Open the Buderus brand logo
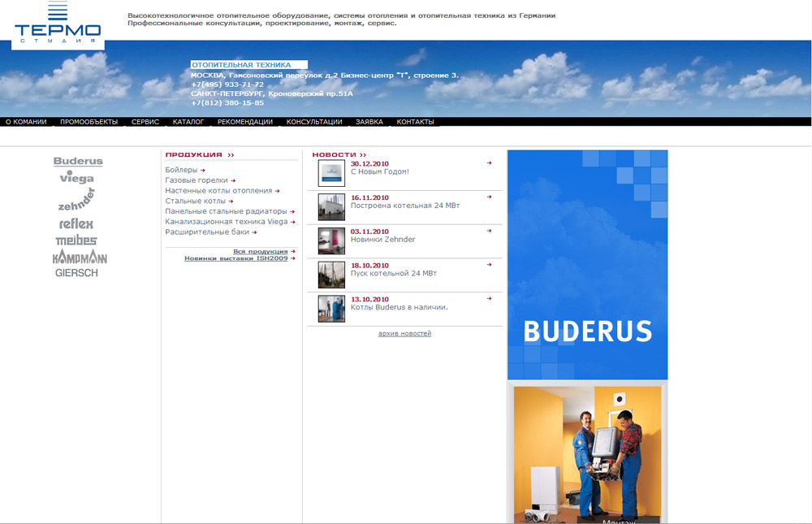812x524 pixels. 78,161
